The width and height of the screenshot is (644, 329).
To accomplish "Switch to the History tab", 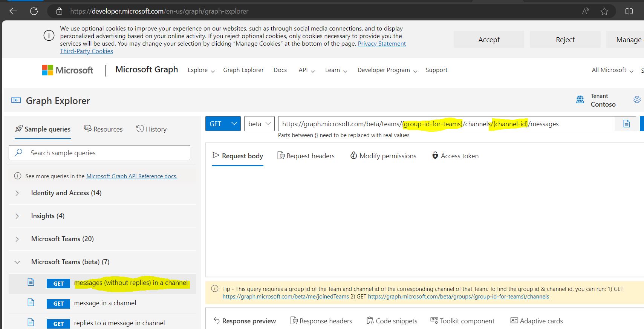I will [151, 129].
